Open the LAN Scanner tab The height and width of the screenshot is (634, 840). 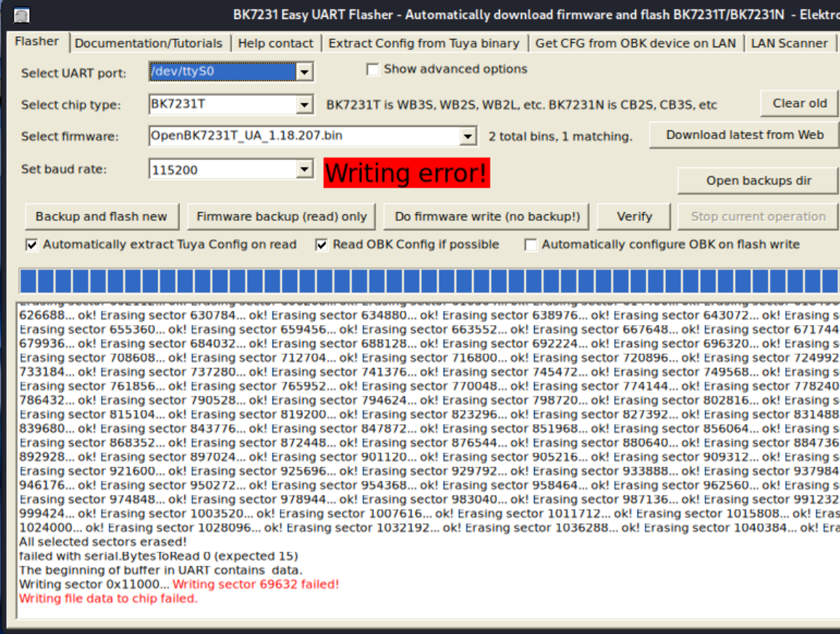click(x=789, y=44)
